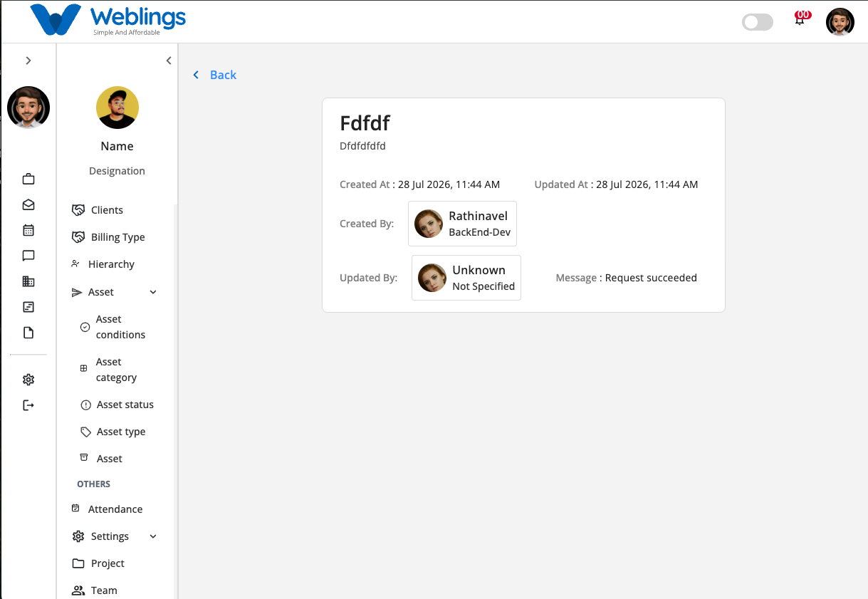868x599 pixels.
Task: Click the alert-circle icon beside Asset status
Action: [x=85, y=405]
